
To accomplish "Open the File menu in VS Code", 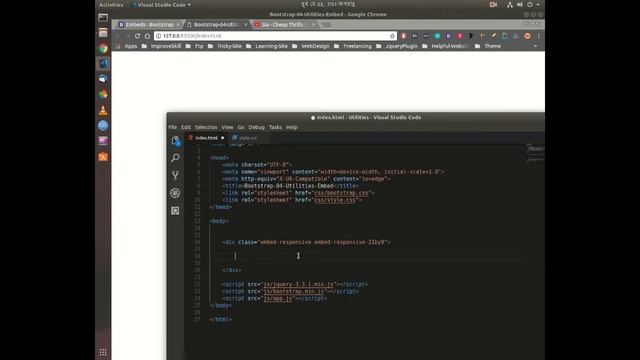I will 173,127.
